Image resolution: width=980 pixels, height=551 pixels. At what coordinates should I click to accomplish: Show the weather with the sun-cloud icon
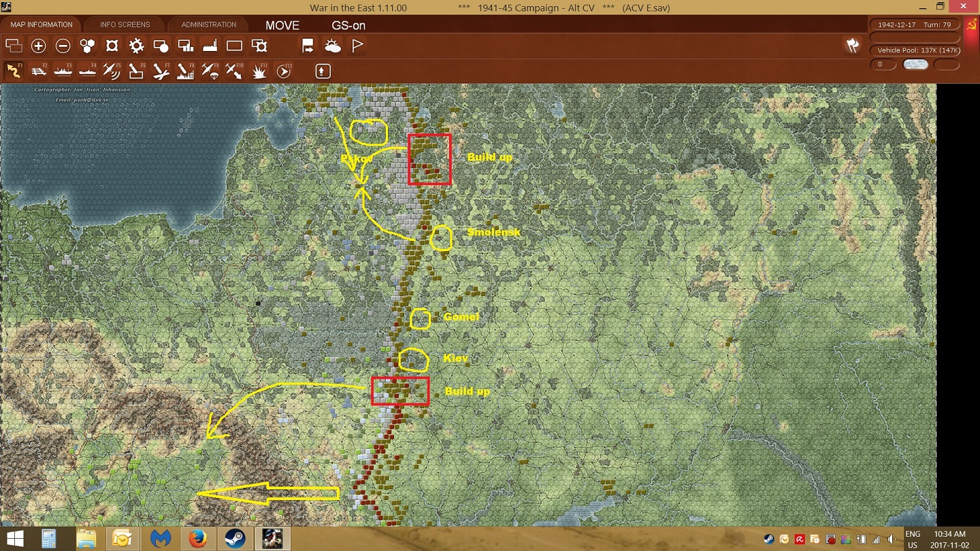pos(333,46)
